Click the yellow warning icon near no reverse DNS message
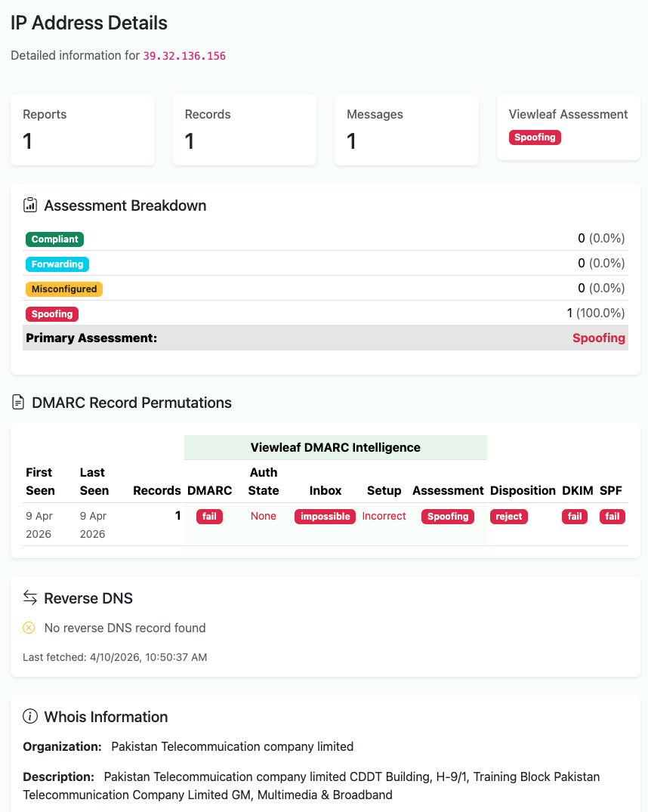Viewport: 648px width, 812px height. coord(28,628)
